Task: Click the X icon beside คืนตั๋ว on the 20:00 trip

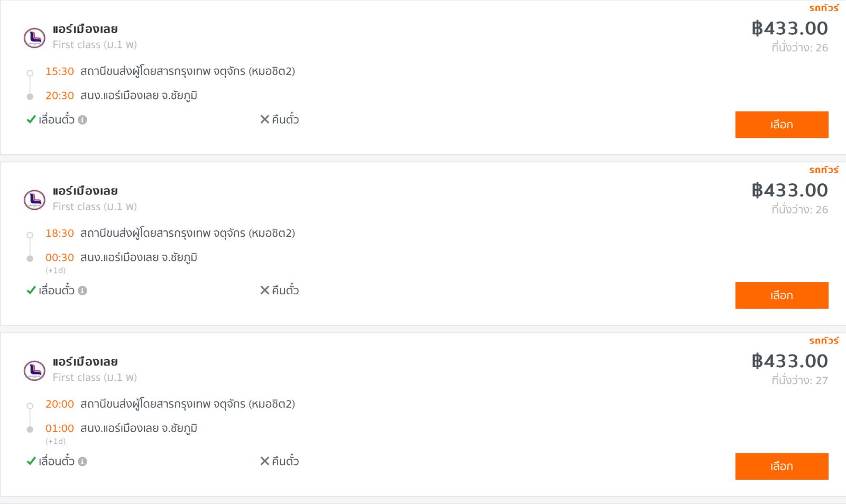Action: click(265, 461)
